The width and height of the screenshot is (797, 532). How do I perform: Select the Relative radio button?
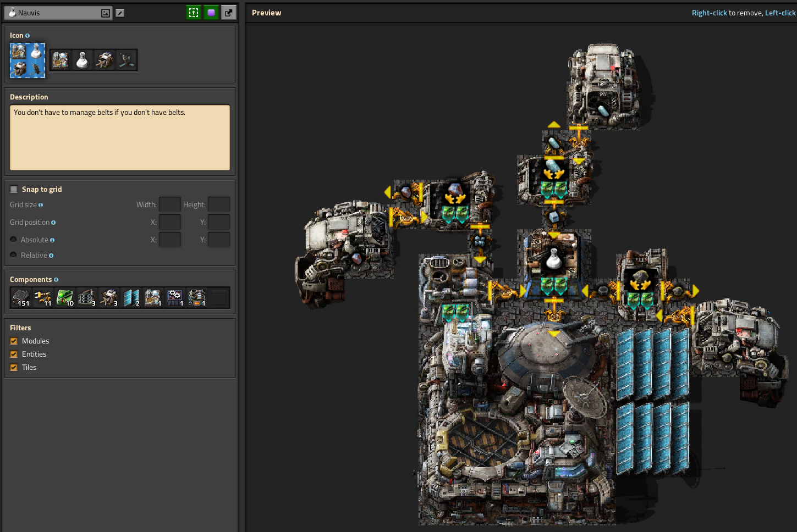[13, 255]
